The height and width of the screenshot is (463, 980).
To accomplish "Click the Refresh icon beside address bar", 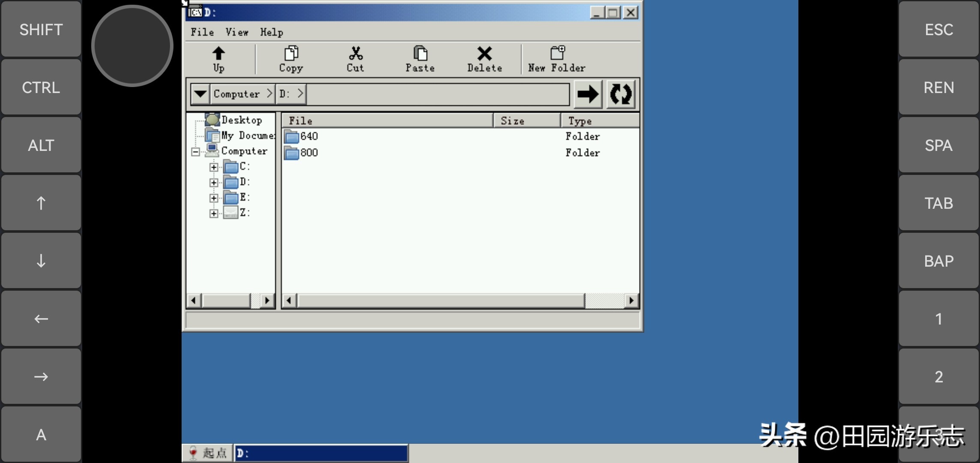I will [x=620, y=94].
